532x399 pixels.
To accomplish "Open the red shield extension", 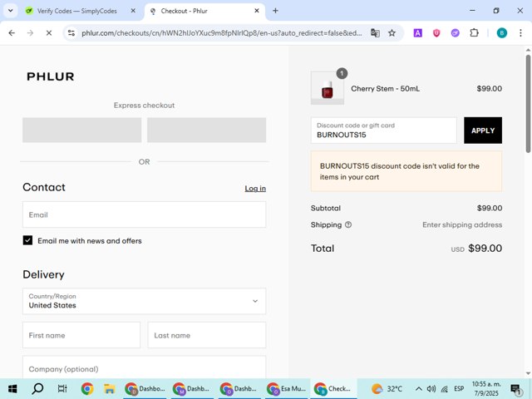I will [x=436, y=33].
